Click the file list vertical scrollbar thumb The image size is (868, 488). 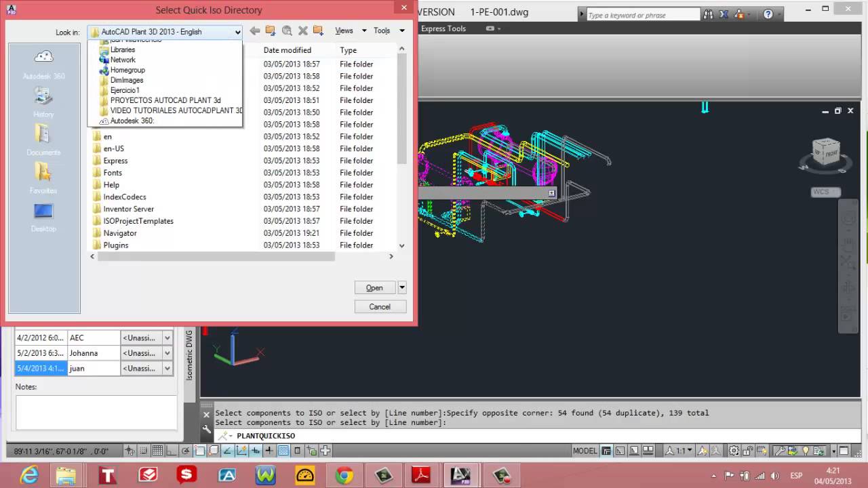[x=402, y=107]
